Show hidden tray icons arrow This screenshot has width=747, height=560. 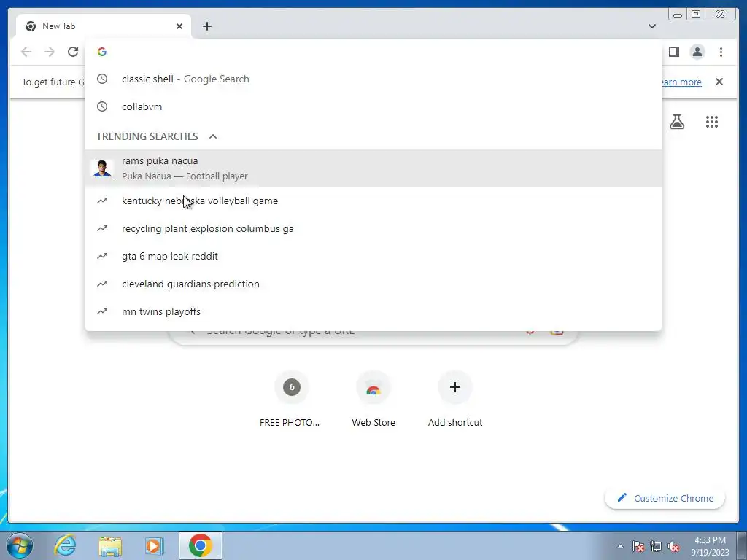click(620, 546)
